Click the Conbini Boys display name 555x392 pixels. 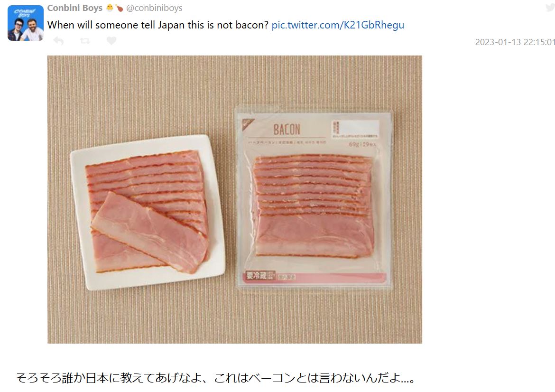coord(75,8)
